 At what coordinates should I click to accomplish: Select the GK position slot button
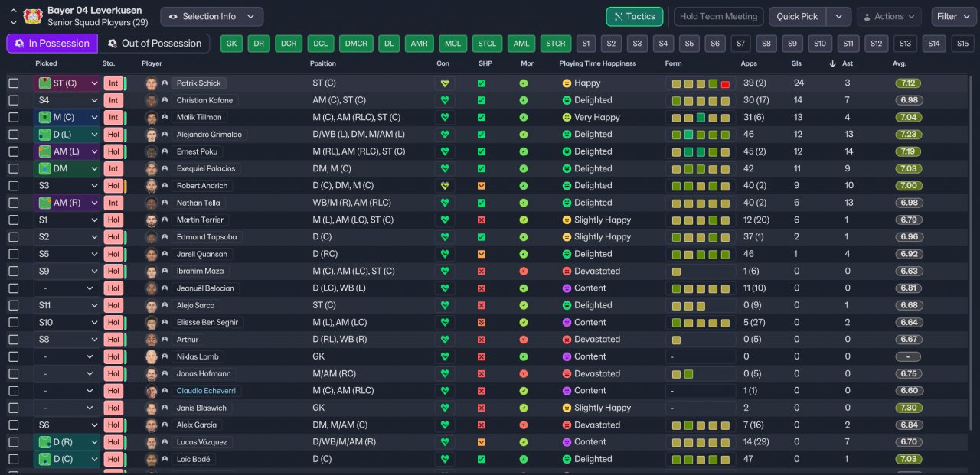point(231,44)
